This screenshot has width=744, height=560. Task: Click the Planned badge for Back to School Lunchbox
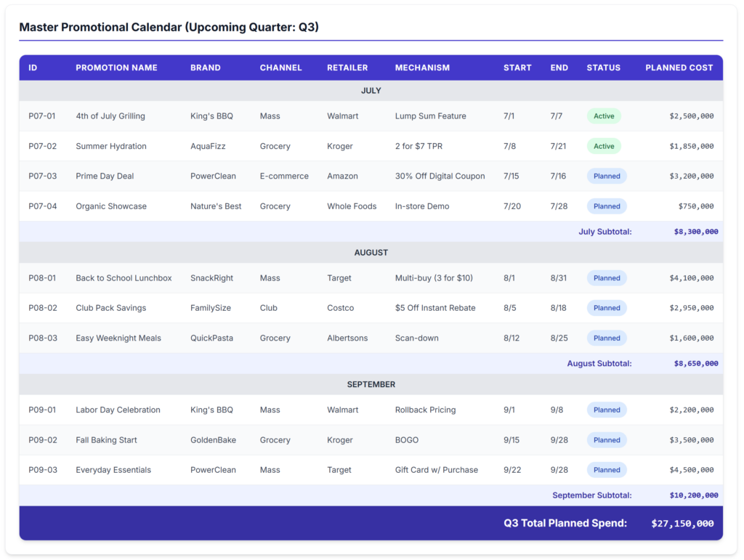pos(607,278)
